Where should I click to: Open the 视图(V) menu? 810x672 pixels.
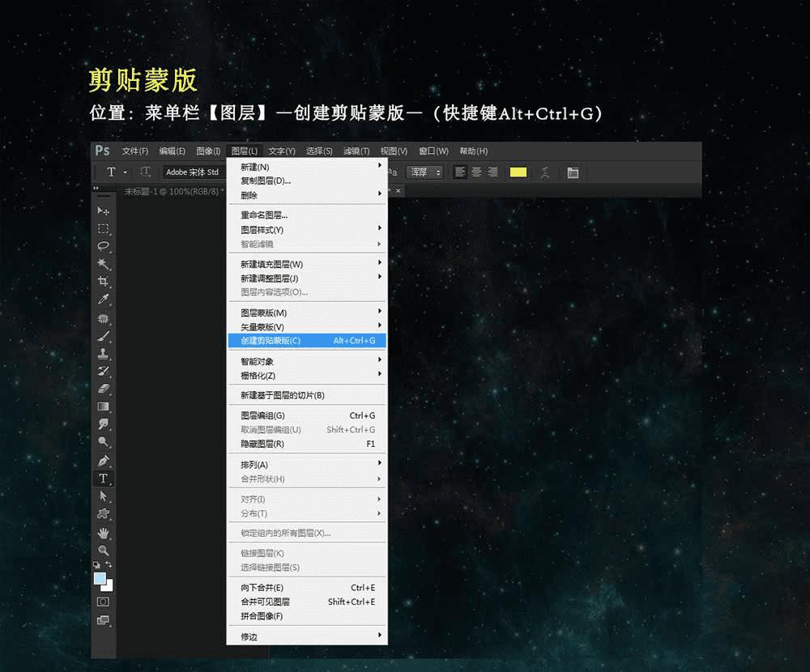[394, 151]
